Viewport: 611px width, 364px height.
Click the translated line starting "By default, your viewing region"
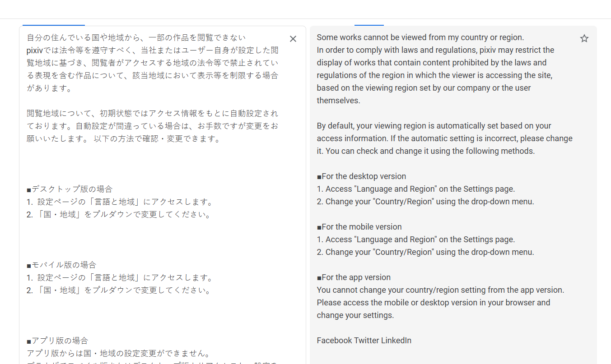[434, 126]
